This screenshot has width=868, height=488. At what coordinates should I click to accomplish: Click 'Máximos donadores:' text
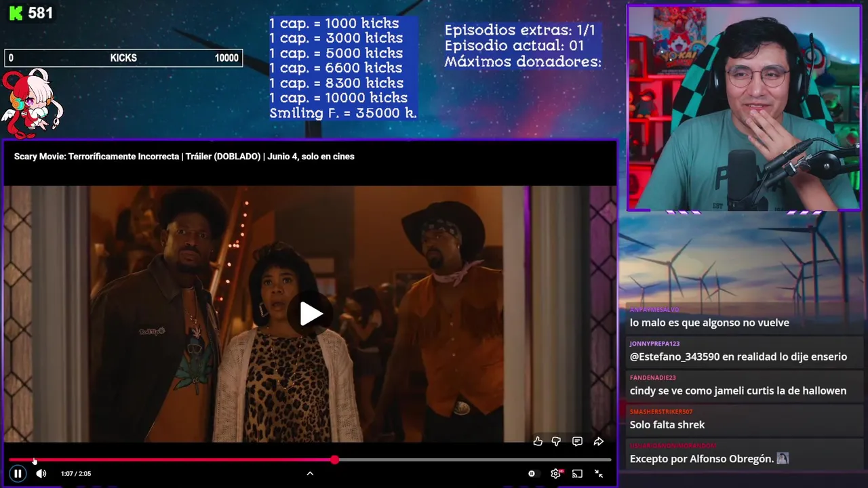(x=524, y=62)
